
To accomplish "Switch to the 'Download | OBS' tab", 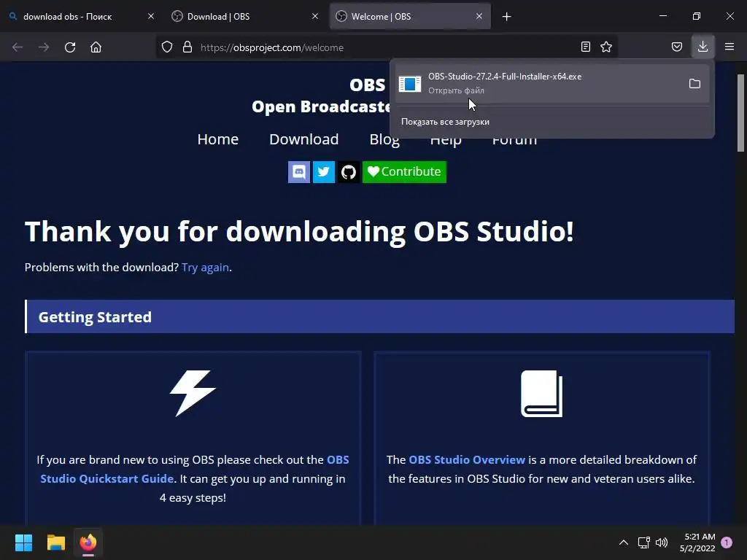I will click(245, 16).
